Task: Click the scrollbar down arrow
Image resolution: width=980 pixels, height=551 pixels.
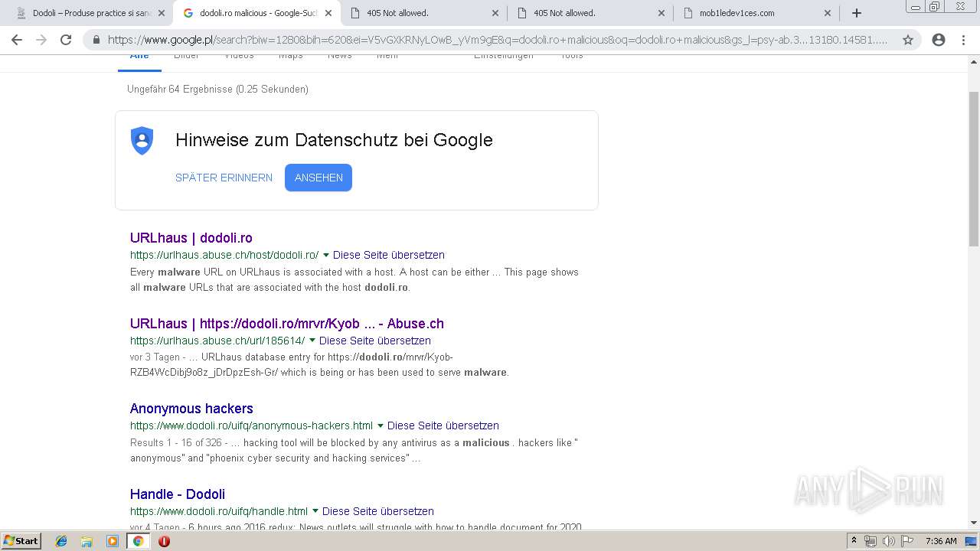Action: pos(974,523)
